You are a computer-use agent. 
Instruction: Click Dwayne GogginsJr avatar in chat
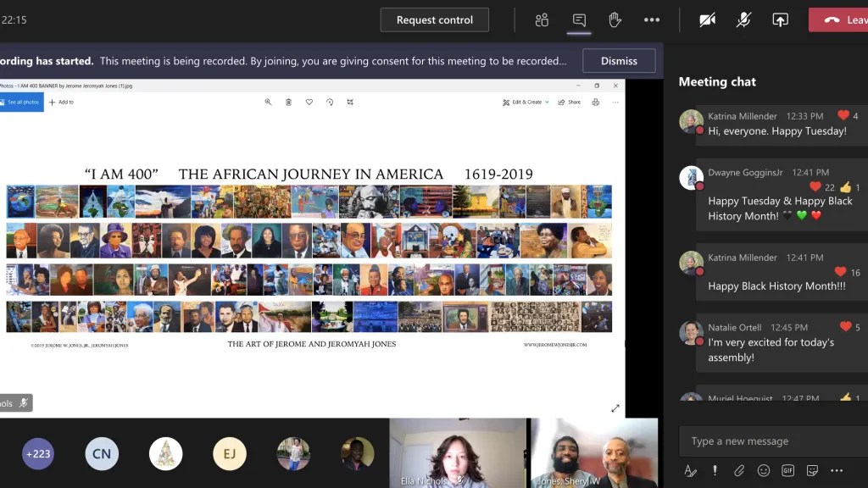pos(691,178)
